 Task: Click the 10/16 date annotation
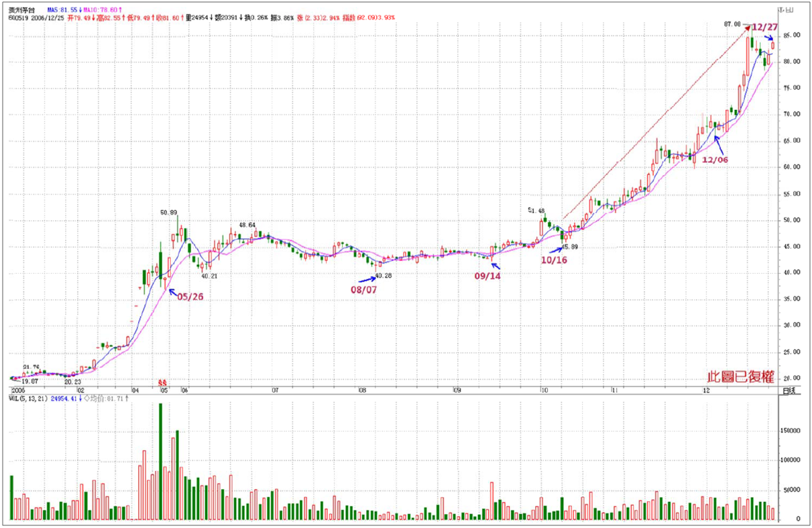[x=554, y=260]
